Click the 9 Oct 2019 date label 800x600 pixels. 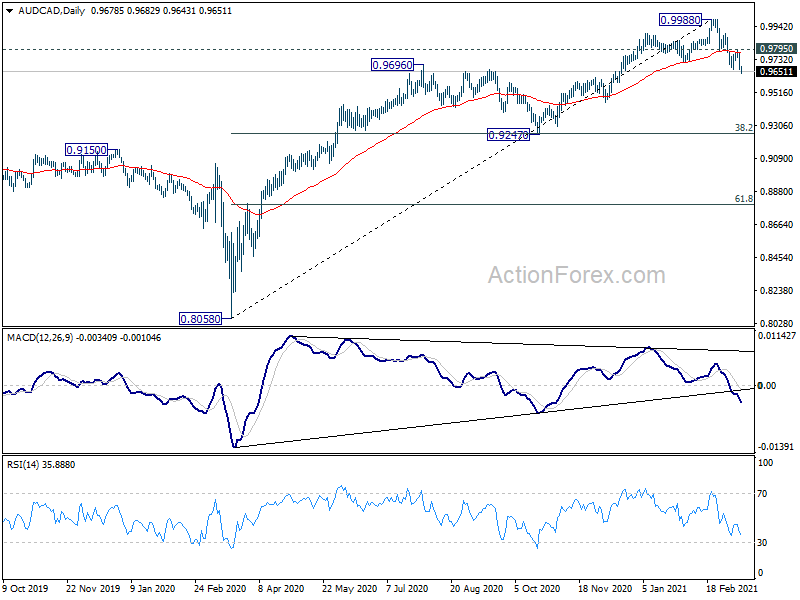point(26,588)
